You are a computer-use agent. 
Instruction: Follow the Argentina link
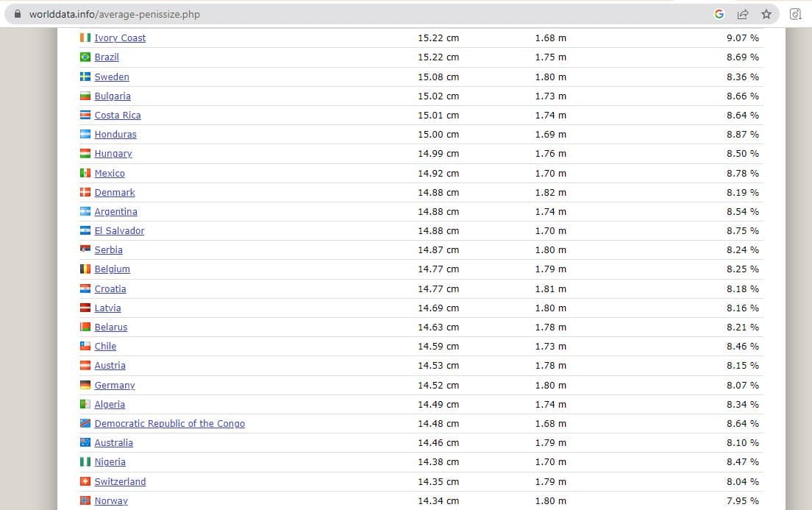(x=116, y=211)
